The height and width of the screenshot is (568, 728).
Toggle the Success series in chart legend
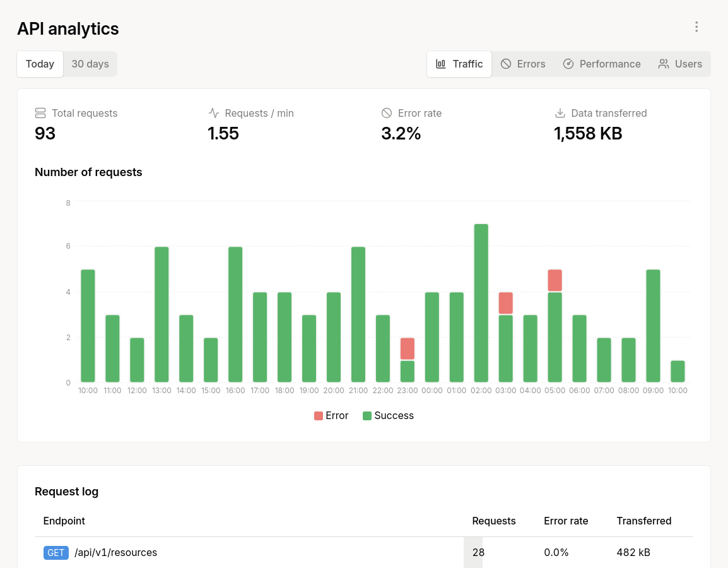click(x=388, y=416)
